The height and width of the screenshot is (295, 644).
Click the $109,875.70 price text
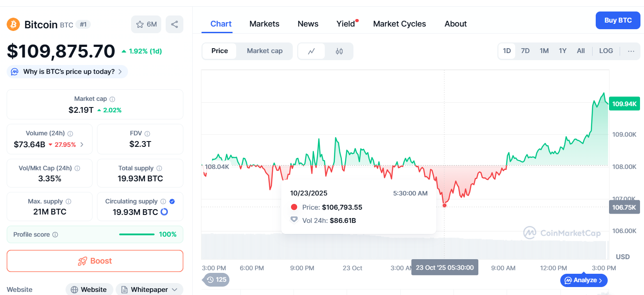tap(61, 51)
